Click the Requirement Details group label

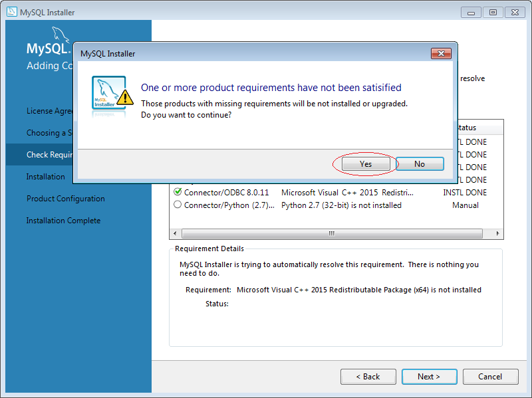point(209,249)
